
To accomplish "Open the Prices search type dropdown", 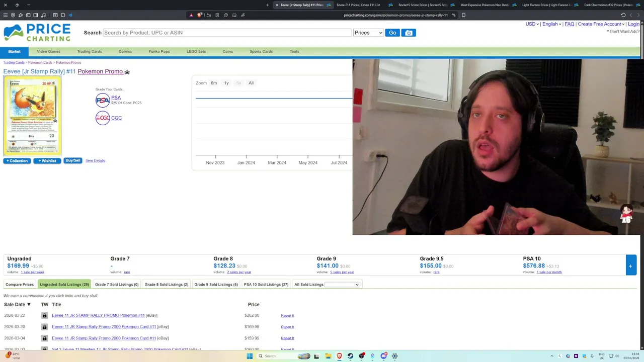I will 368,33.
